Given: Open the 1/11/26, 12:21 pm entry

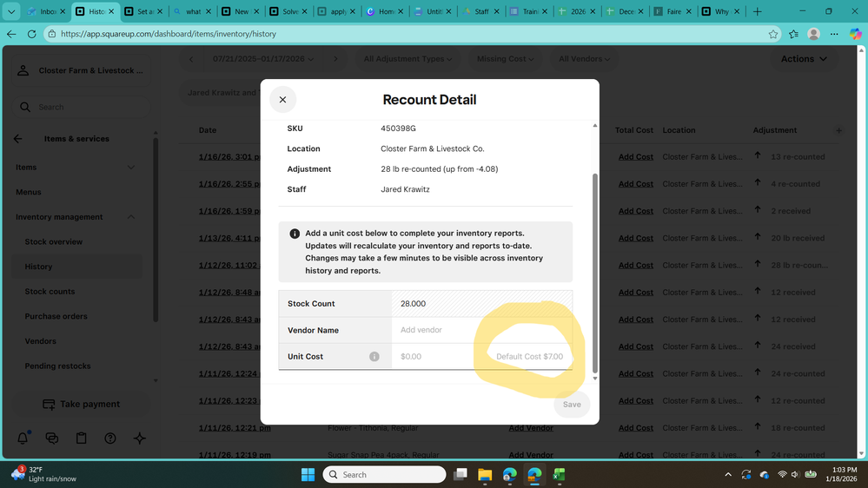Looking at the screenshot, I should (235, 428).
